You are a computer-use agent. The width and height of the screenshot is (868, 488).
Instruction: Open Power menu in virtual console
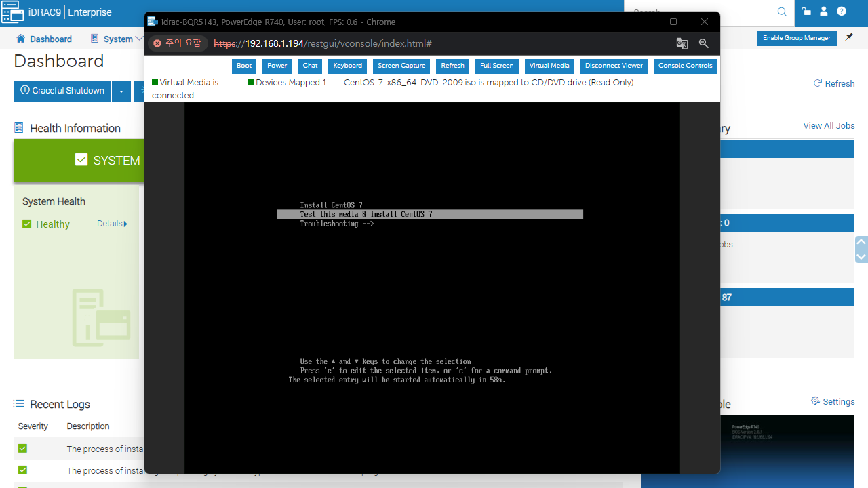(x=277, y=66)
